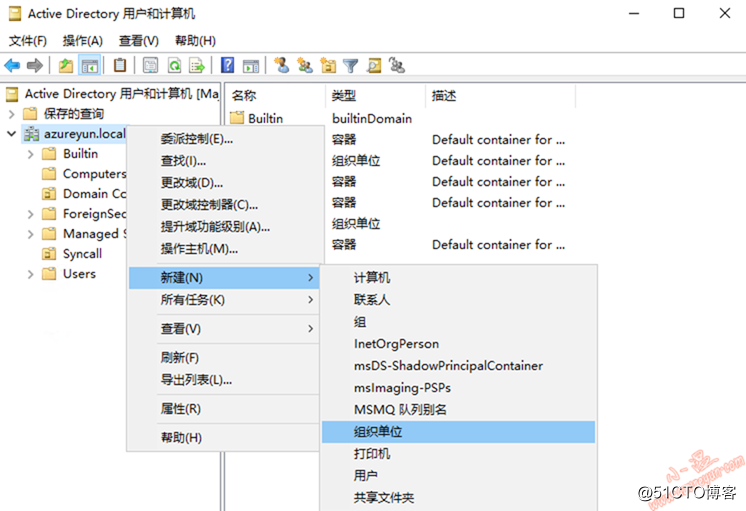Click the add to group toolbar icon
Image resolution: width=746 pixels, height=511 pixels.
pos(397,65)
